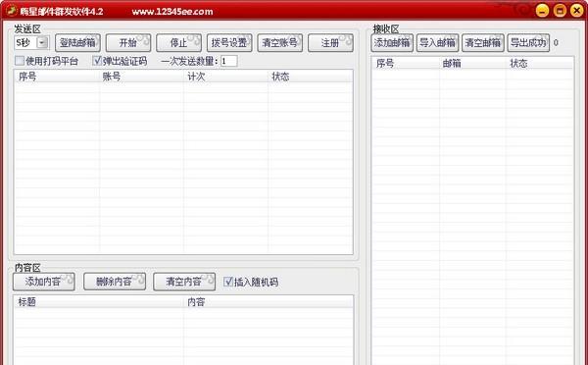Export successes with 导出成功

pos(528,43)
